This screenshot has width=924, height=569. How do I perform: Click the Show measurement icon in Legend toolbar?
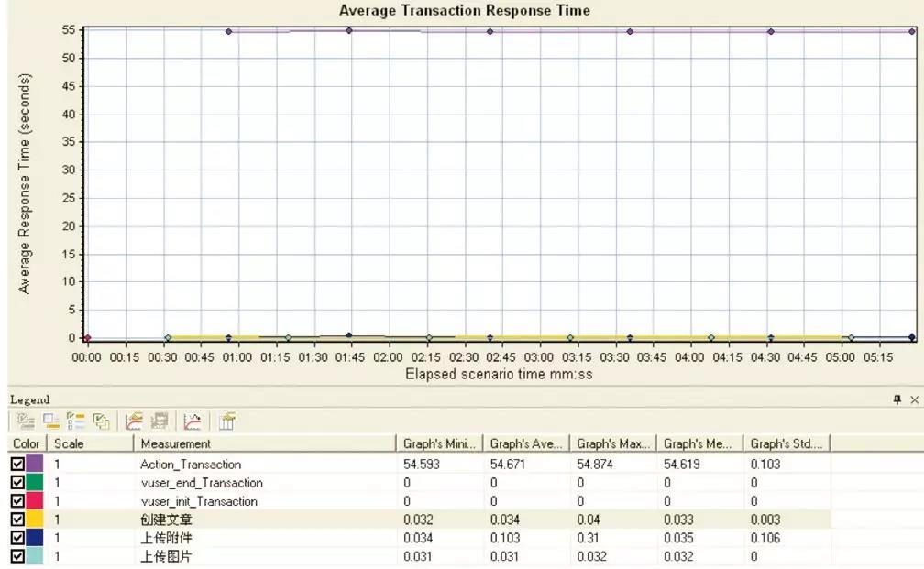26,421
